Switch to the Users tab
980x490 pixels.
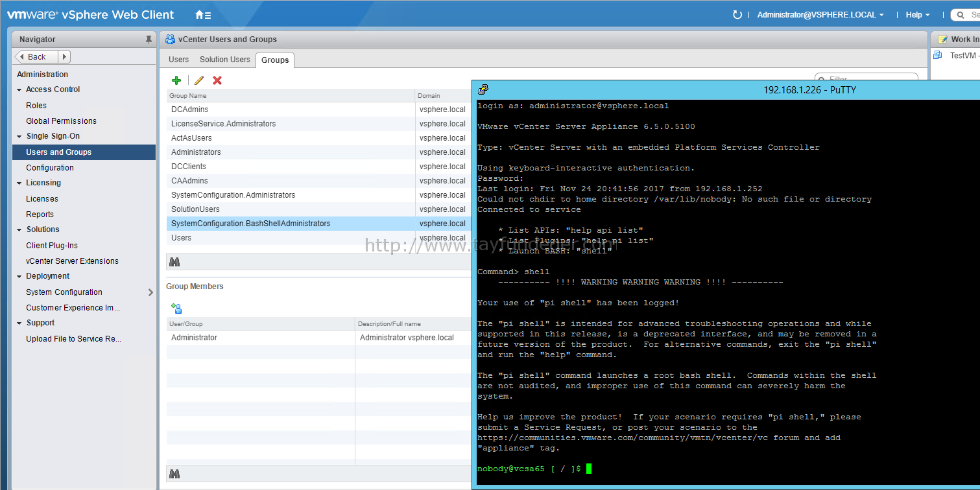point(178,60)
